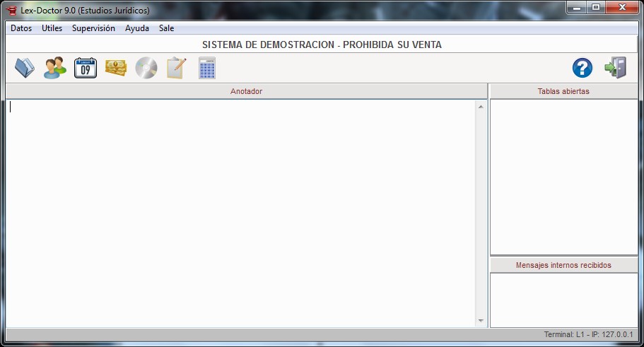Click the Mensajes internos recibidos header
The width and height of the screenshot is (644, 347).
pos(563,265)
